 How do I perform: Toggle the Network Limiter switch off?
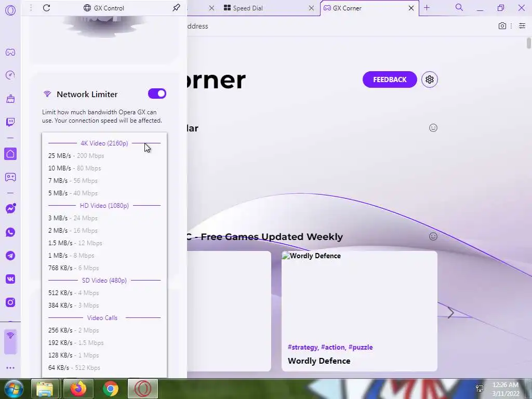(157, 94)
